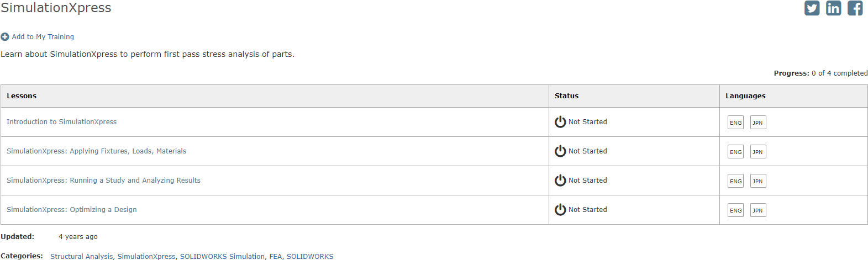Click the status icon for Applying Fixtures lesson
868x260 pixels.
560,151
